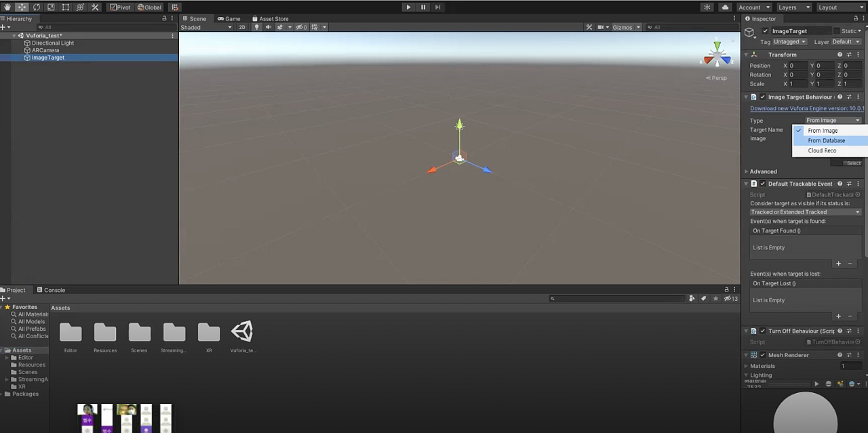Toggle Turn Off Behaviour checkbox
Viewport: 868px width, 433px height.
762,331
